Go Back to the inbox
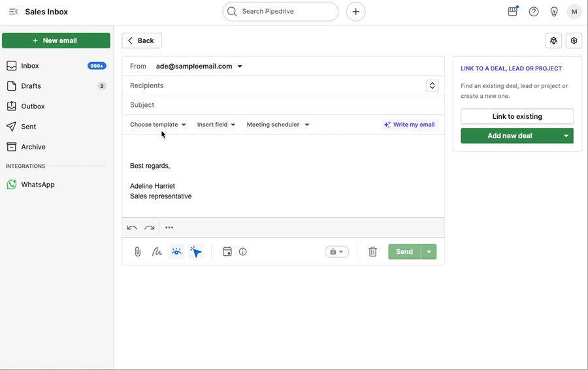Screen dimensions: 588x370 (x=142, y=40)
